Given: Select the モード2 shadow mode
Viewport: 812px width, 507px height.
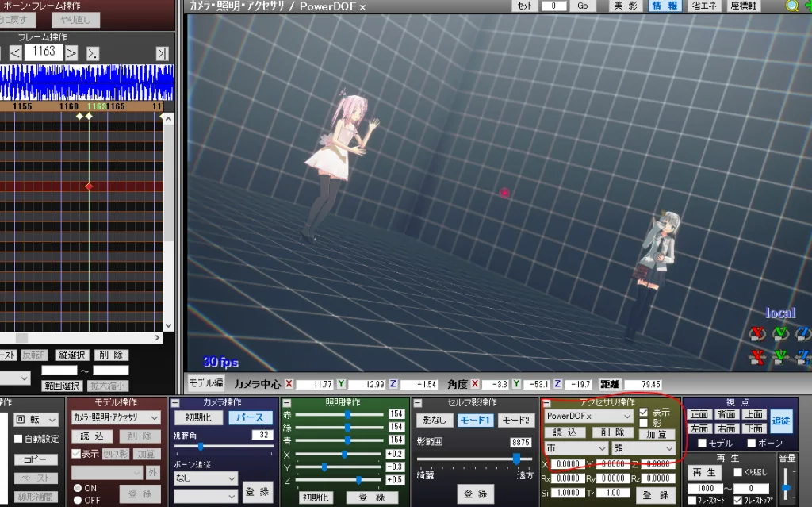Looking at the screenshot, I should (515, 420).
